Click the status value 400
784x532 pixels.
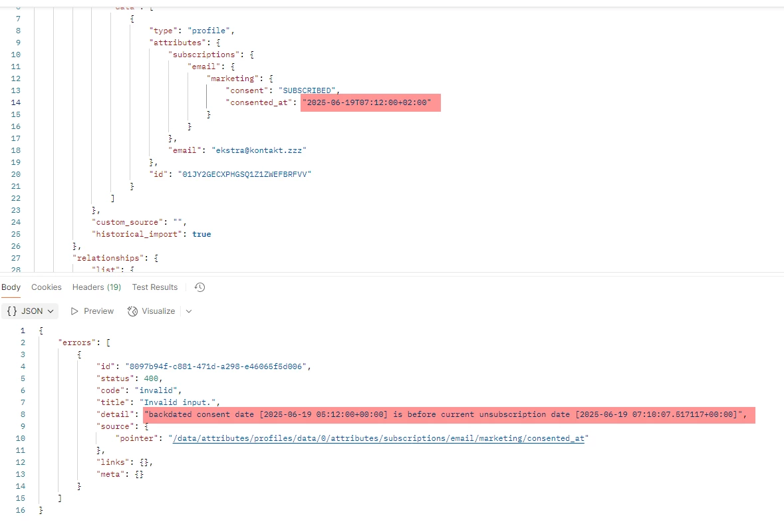(x=151, y=378)
